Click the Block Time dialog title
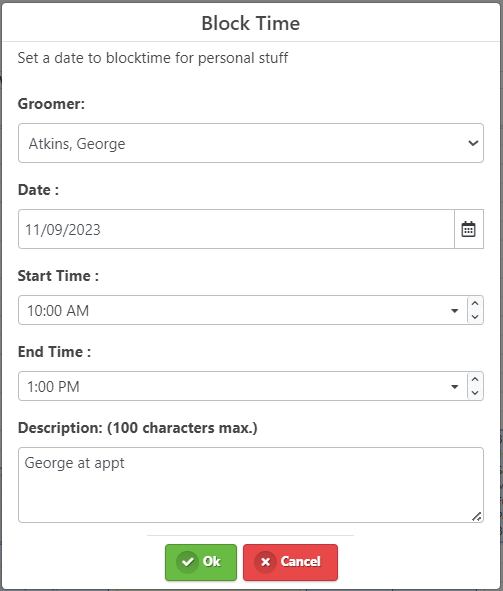The height and width of the screenshot is (591, 503). [251, 23]
